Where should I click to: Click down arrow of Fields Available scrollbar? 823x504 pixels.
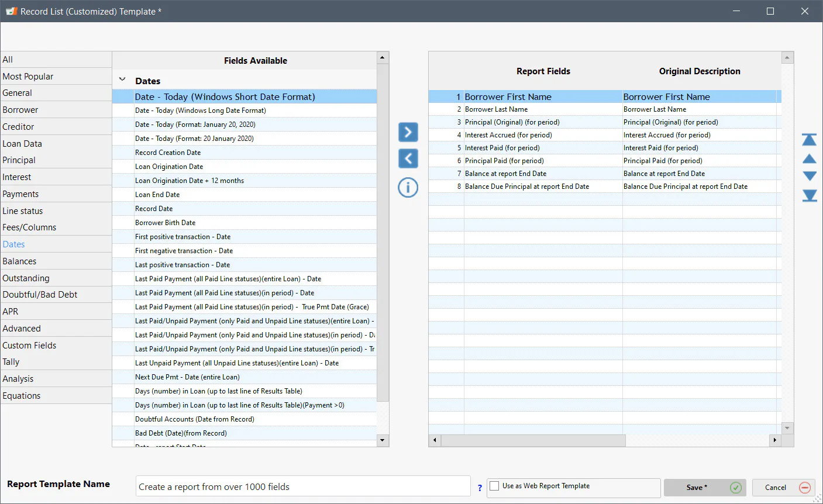click(x=383, y=440)
